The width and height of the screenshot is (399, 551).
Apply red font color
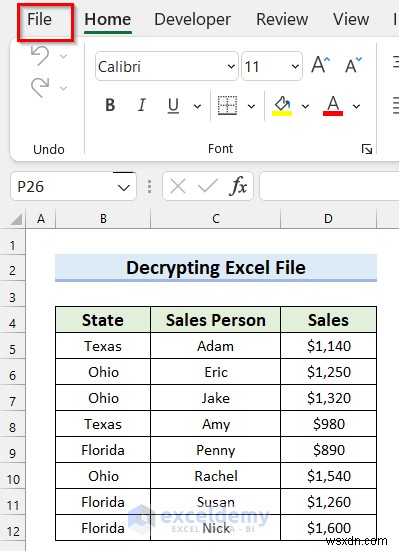[333, 106]
